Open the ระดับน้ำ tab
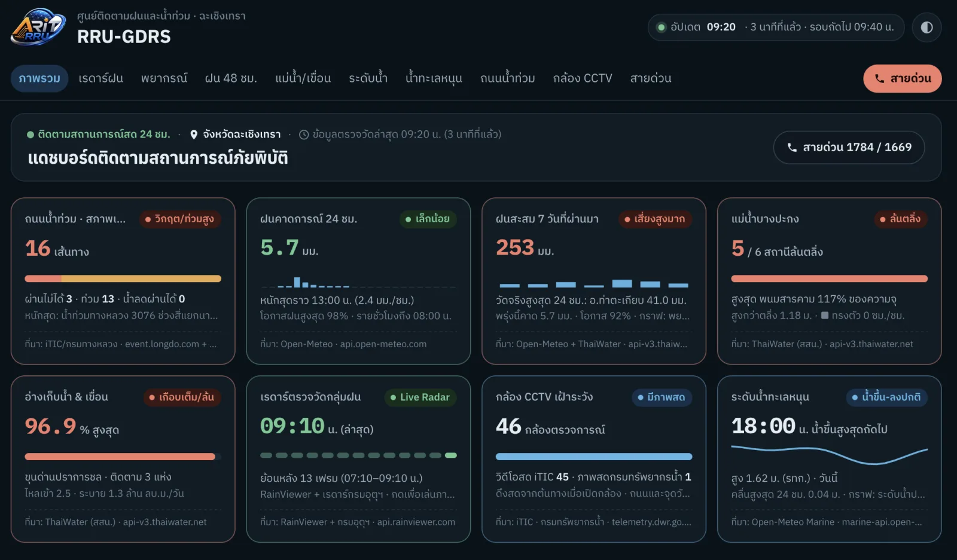The width and height of the screenshot is (957, 560). [x=368, y=78]
